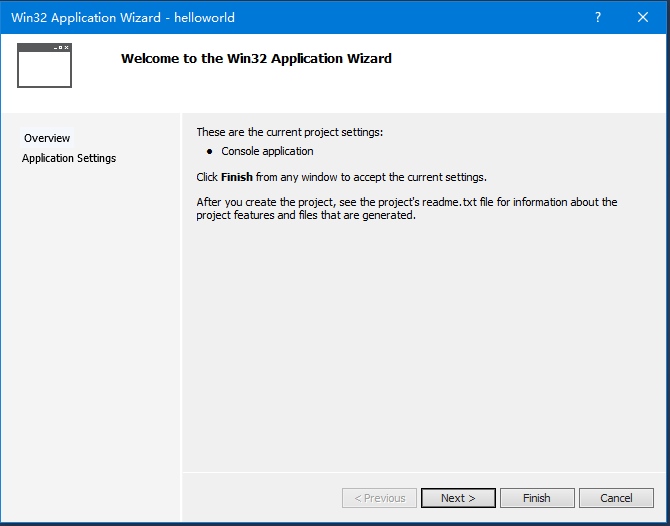670x526 pixels.
Task: Cancel the Win32 Application Wizard
Action: coord(616,498)
